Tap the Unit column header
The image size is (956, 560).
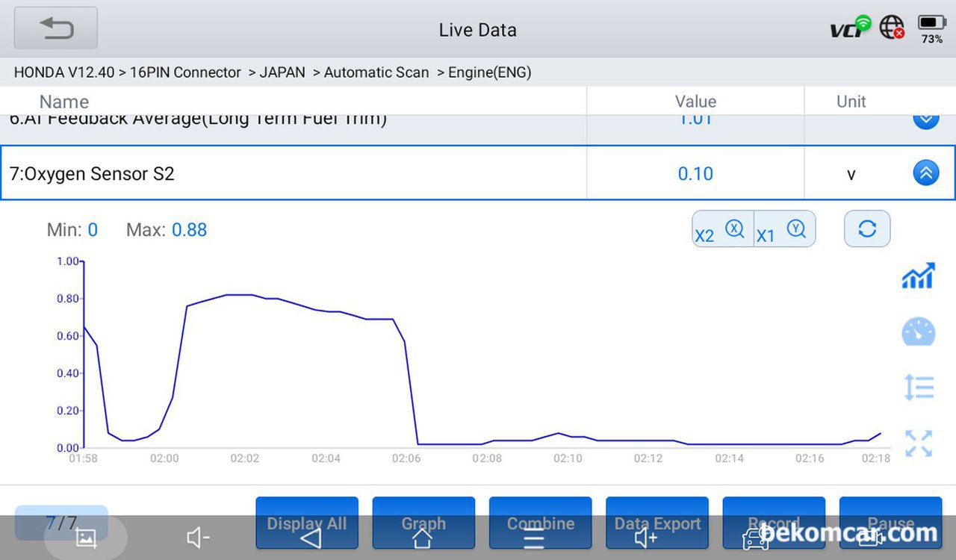[851, 102]
